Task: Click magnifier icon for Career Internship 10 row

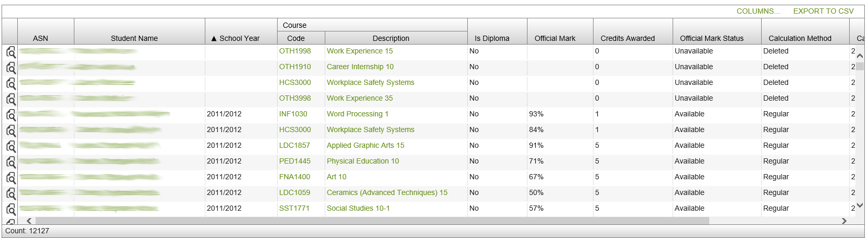Action: [10, 68]
